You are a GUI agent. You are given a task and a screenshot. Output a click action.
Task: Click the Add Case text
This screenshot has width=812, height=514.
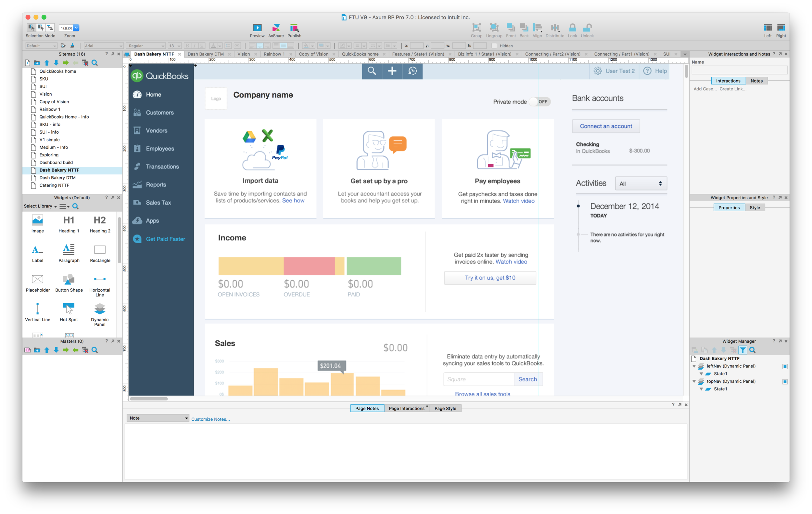(705, 89)
